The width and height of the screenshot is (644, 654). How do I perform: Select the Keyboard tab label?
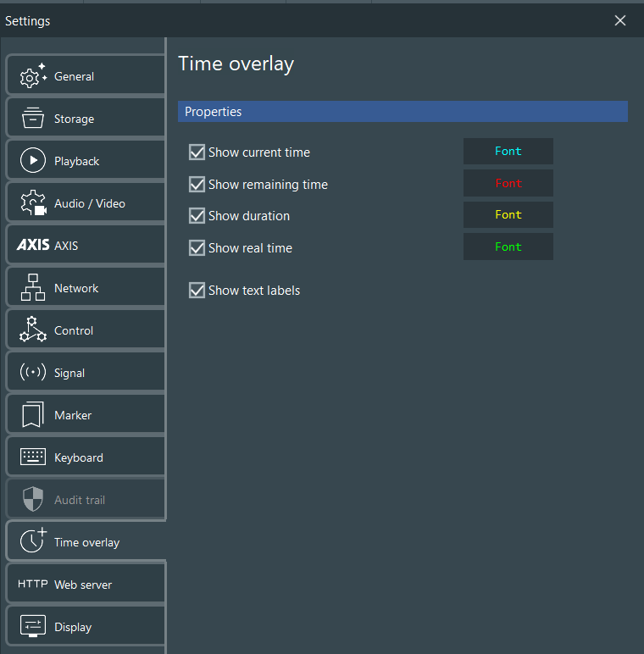79,458
